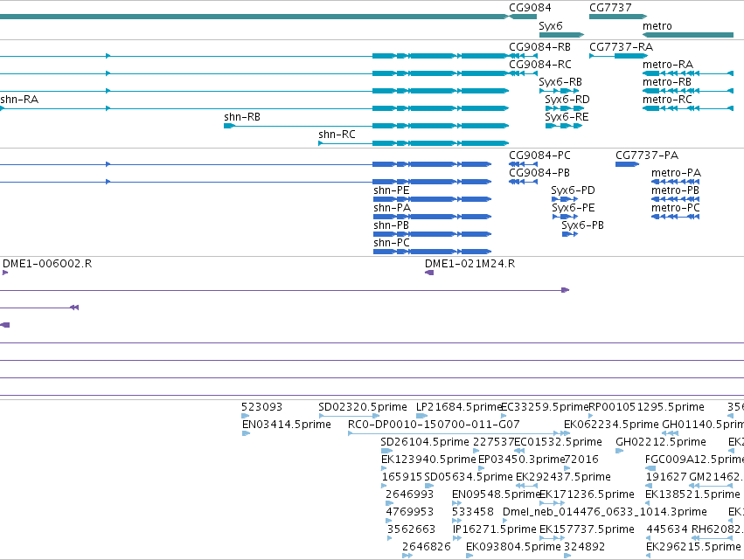Select EST 3562663

pyautogui.click(x=390, y=538)
